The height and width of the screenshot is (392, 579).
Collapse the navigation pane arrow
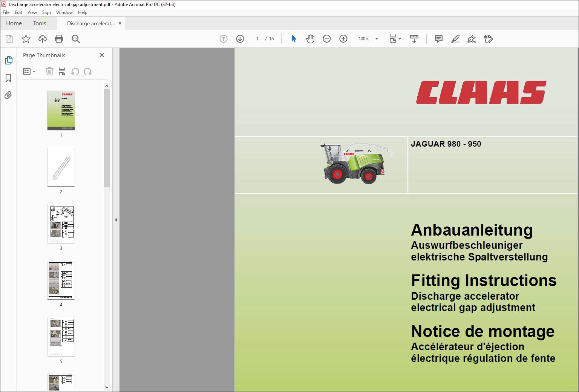[116, 220]
